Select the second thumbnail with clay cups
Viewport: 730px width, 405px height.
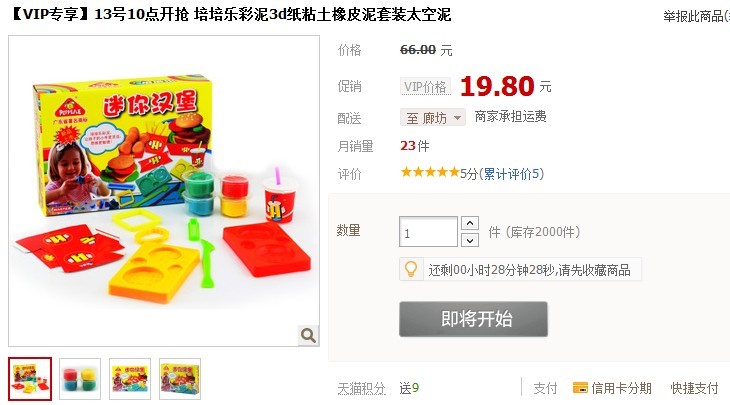tap(80, 379)
